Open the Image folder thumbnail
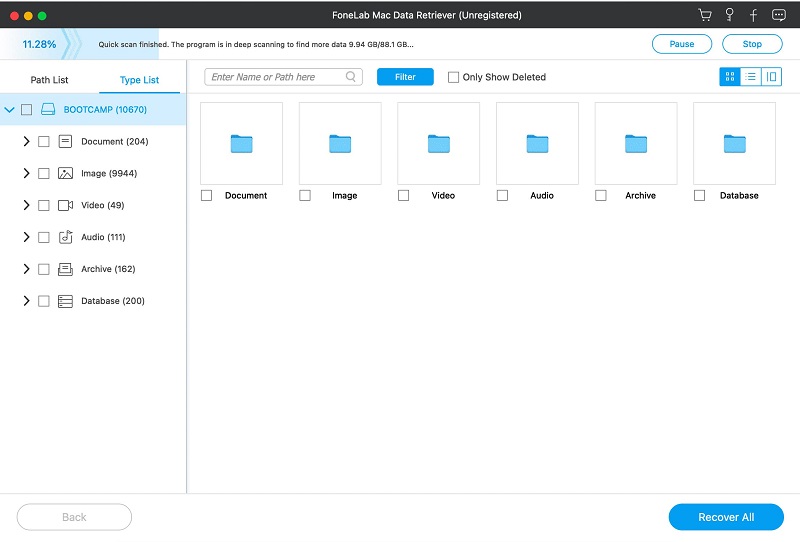This screenshot has width=800, height=542. 340,143
